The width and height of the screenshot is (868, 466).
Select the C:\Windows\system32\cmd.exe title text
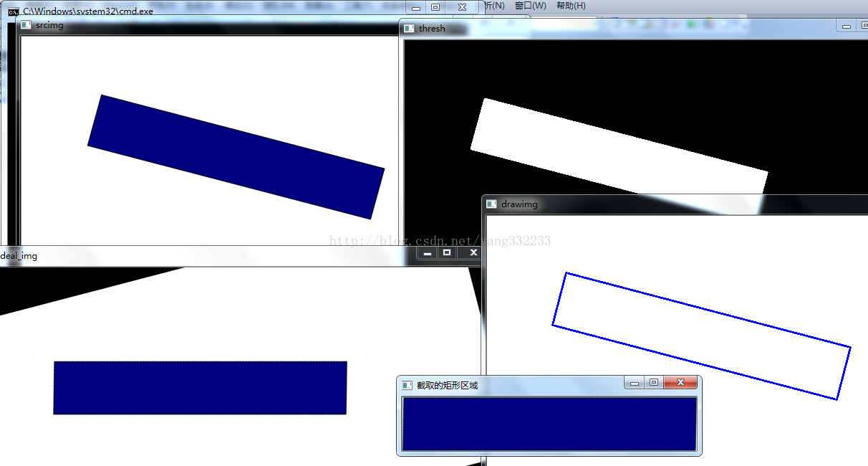click(87, 11)
